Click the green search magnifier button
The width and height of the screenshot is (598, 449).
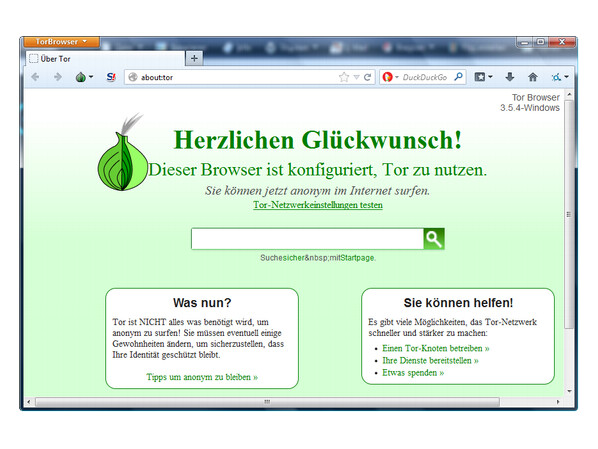pos(434,239)
